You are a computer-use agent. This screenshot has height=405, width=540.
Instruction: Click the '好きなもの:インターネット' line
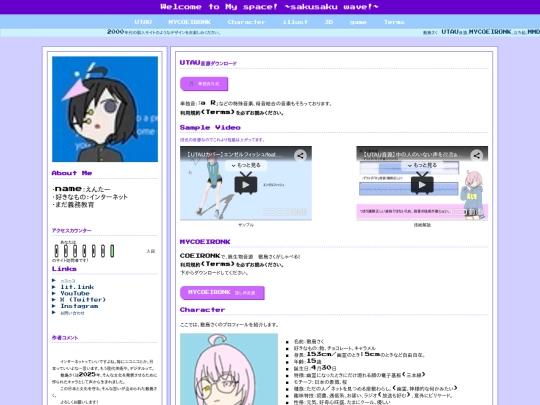tap(90, 197)
